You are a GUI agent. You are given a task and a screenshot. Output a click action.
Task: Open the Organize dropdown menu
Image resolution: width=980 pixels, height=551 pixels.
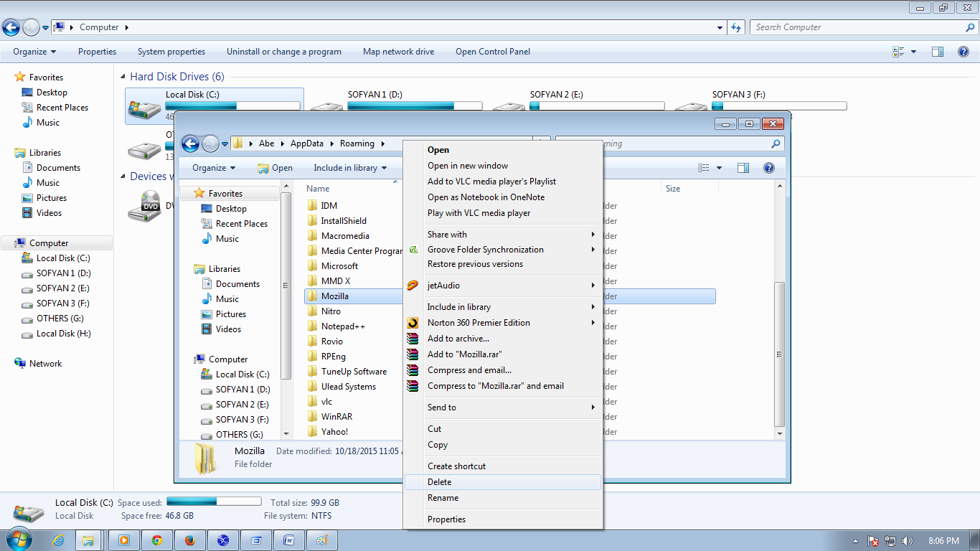pyautogui.click(x=211, y=167)
